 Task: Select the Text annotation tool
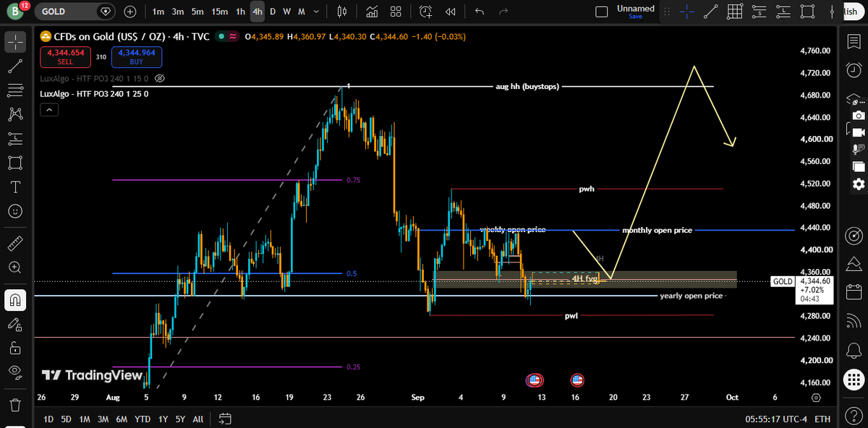click(14, 187)
